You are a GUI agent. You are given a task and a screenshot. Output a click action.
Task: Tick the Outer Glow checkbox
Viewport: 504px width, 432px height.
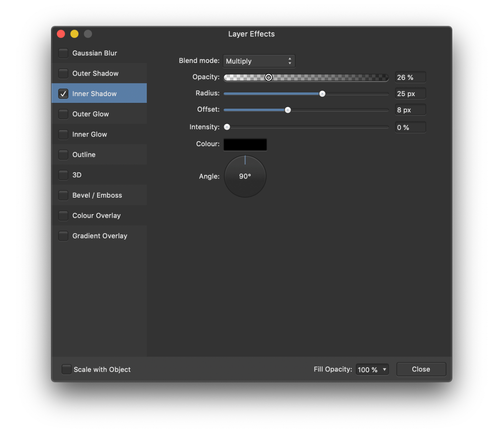pos(63,114)
